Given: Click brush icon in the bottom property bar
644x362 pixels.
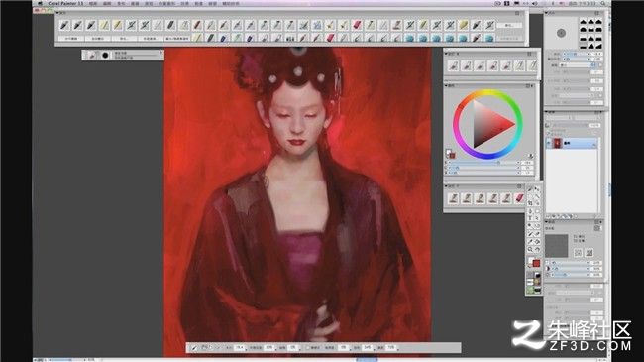Looking at the screenshot, I should click(x=194, y=348).
